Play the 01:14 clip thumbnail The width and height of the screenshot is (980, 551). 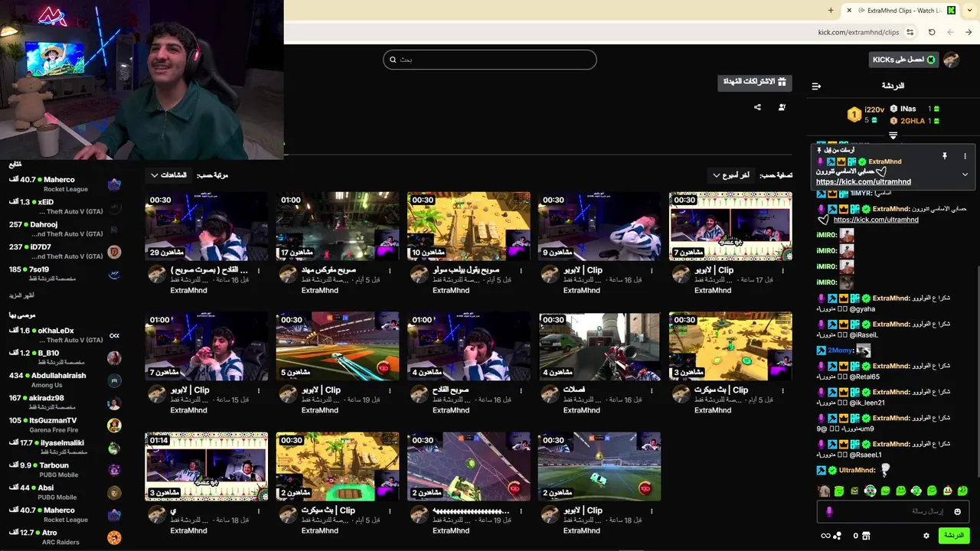pyautogui.click(x=207, y=467)
